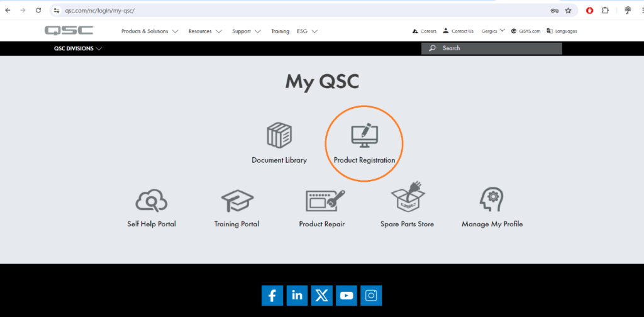Open the Product Repair wrench icon
Viewport: 644px width, 317px height.
[x=325, y=201]
